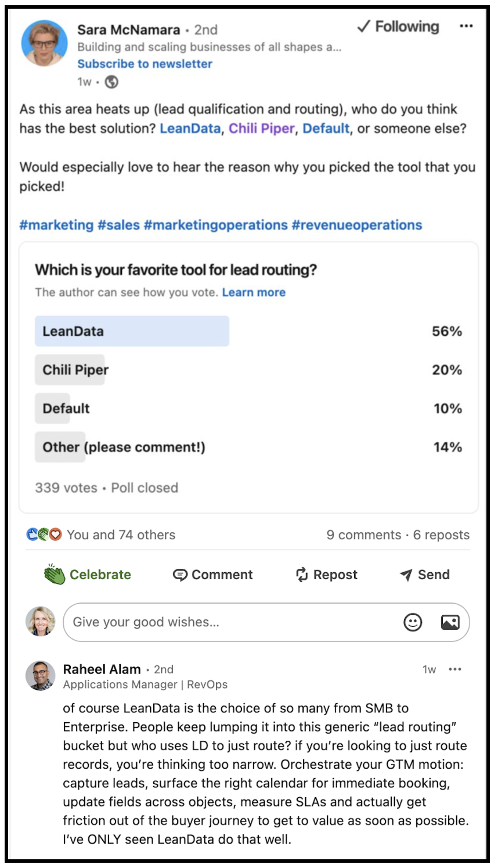The height and width of the screenshot is (868, 498).
Task: Open the post's three-dot overflow menu
Action: [x=467, y=26]
